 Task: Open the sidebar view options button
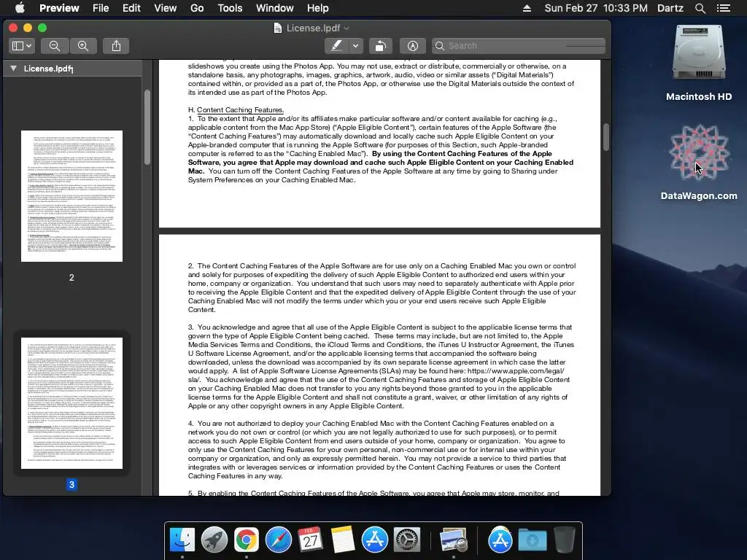[x=21, y=46]
